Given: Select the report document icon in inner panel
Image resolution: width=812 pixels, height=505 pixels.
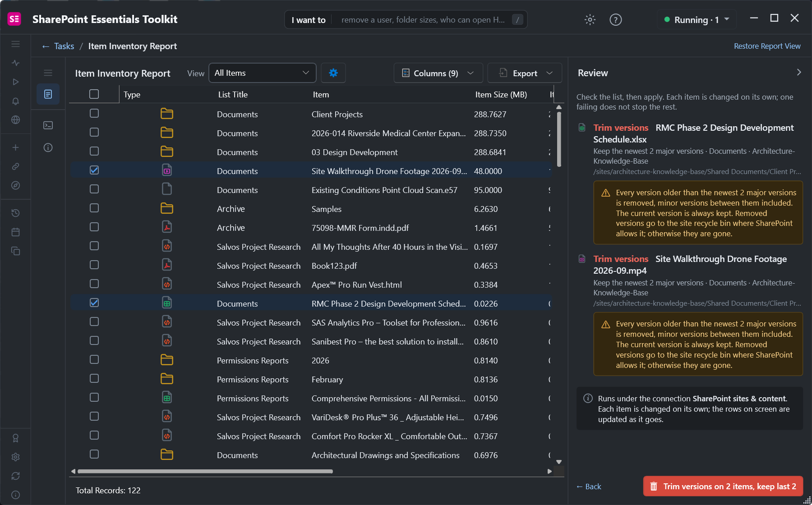Looking at the screenshot, I should tap(48, 94).
